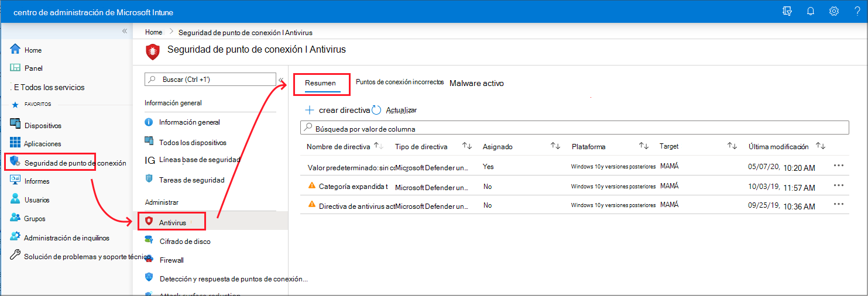The height and width of the screenshot is (296, 868).
Task: Click the Grupos people icon
Action: pos(16,218)
